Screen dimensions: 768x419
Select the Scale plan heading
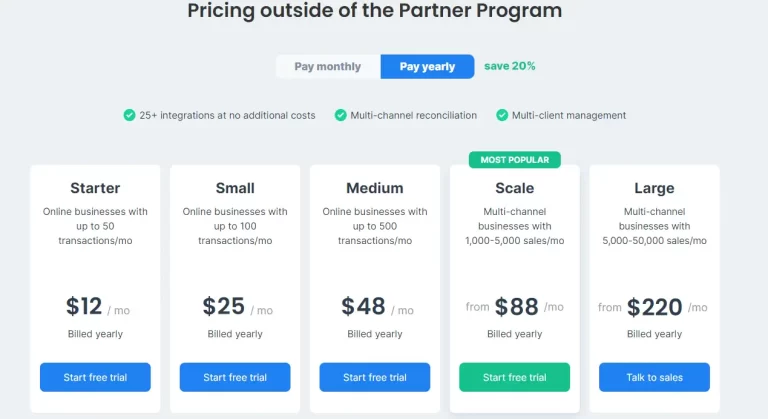(515, 188)
